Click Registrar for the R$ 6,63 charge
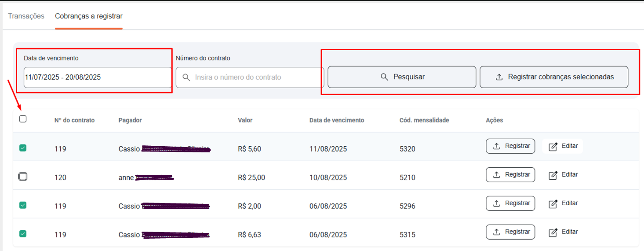This screenshot has width=644, height=251. click(x=510, y=232)
